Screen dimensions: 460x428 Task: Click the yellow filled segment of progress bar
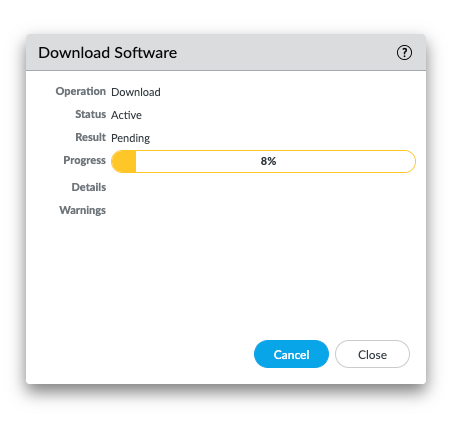click(x=124, y=161)
